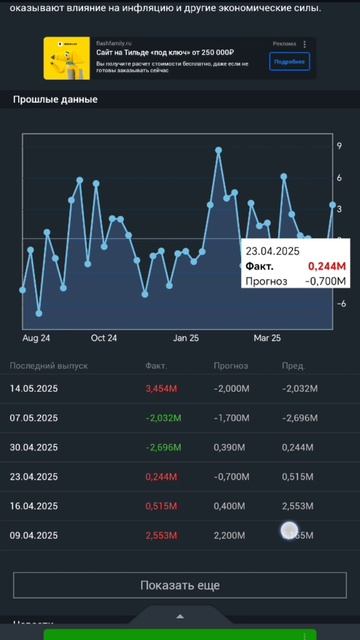The width and height of the screenshot is (360, 640).
Task: Click the previous value -2,032M in the 14.05.2025 row
Action: (x=300, y=389)
